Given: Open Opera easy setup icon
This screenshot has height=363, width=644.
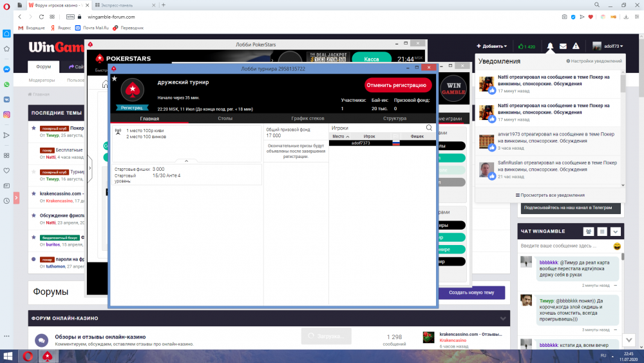Looking at the screenshot, I should [x=637, y=17].
